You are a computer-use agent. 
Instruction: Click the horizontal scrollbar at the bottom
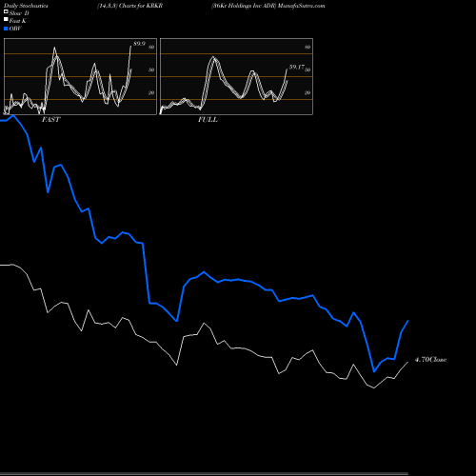pyautogui.click(x=204, y=474)
